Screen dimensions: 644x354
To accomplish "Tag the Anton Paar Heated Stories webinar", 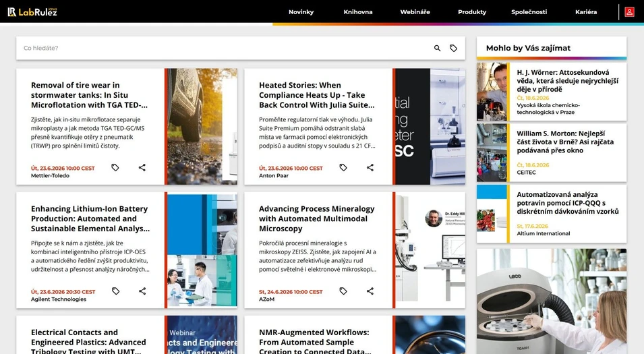I will click(343, 167).
